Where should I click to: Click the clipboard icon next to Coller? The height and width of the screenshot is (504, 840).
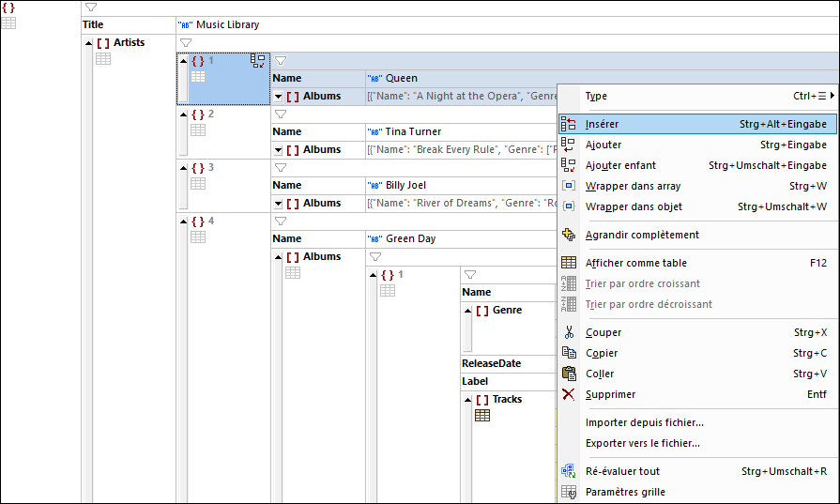[569, 374]
